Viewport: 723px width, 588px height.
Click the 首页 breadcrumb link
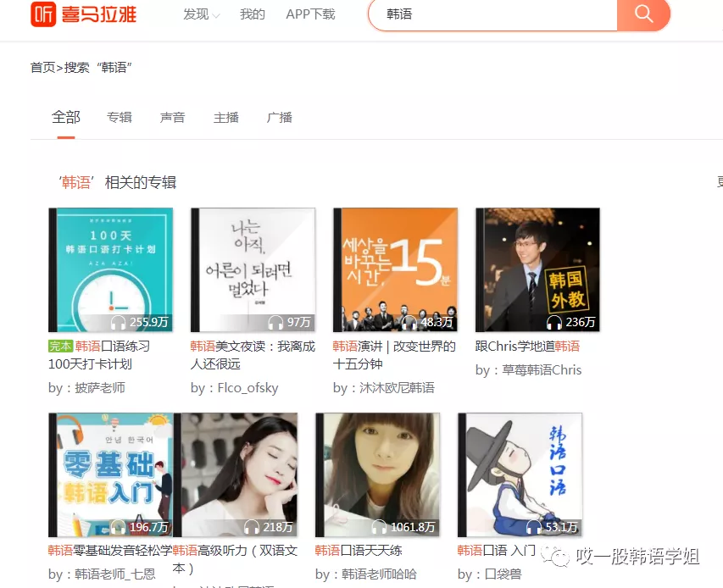coord(42,67)
